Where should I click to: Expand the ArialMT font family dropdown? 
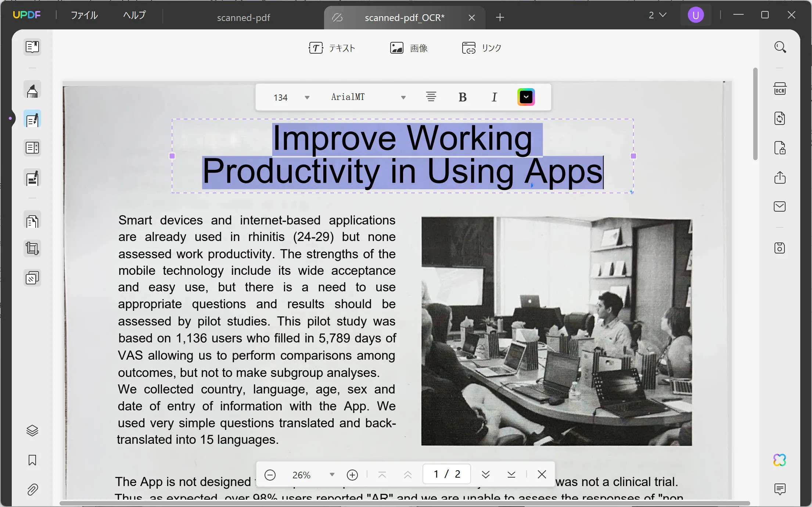pyautogui.click(x=403, y=97)
